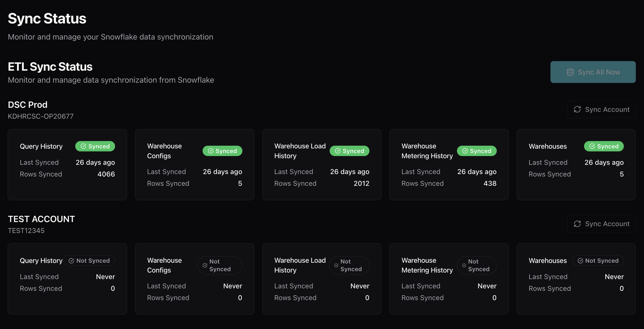
Task: Click refresh icon beside TEST ACCOUNT Sync Account
Action: coord(577,224)
